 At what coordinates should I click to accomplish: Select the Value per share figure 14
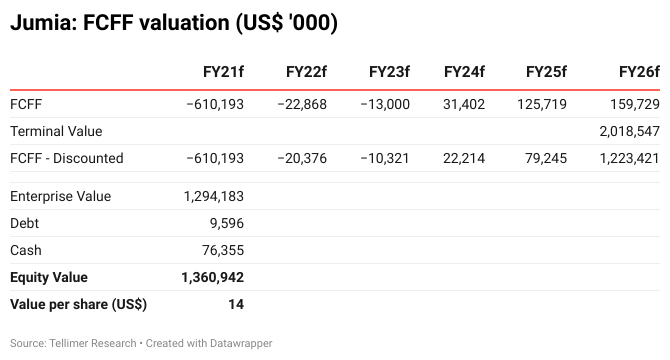(236, 304)
